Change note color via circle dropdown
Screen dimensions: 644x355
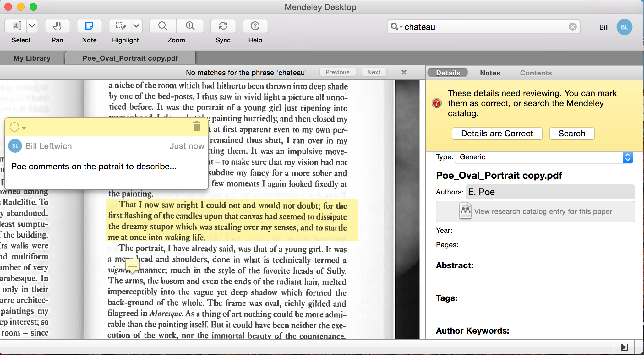[x=18, y=127]
